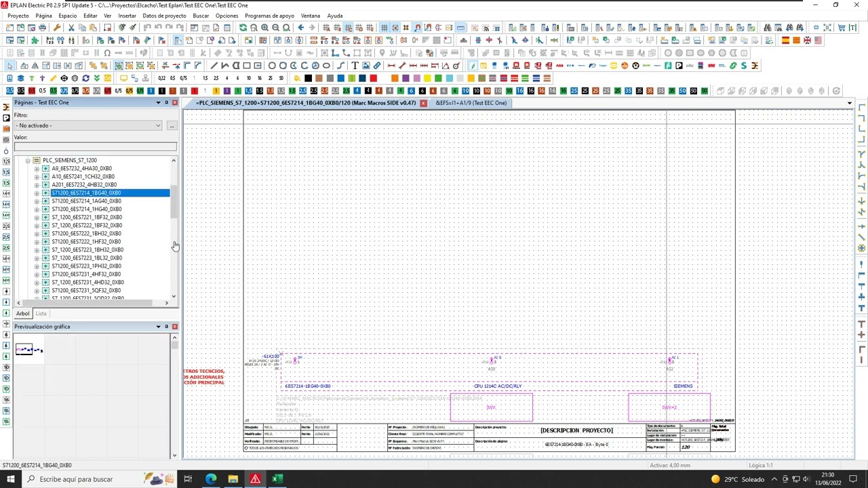The width and height of the screenshot is (868, 488).
Task: Switch to the &EFS=I1+A1/9 tab
Action: pos(471,103)
